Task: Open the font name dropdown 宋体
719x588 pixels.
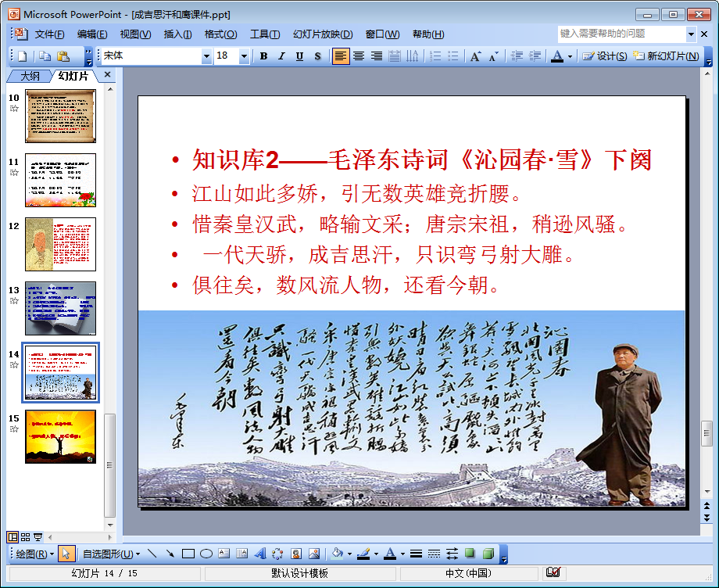Action: (206, 56)
